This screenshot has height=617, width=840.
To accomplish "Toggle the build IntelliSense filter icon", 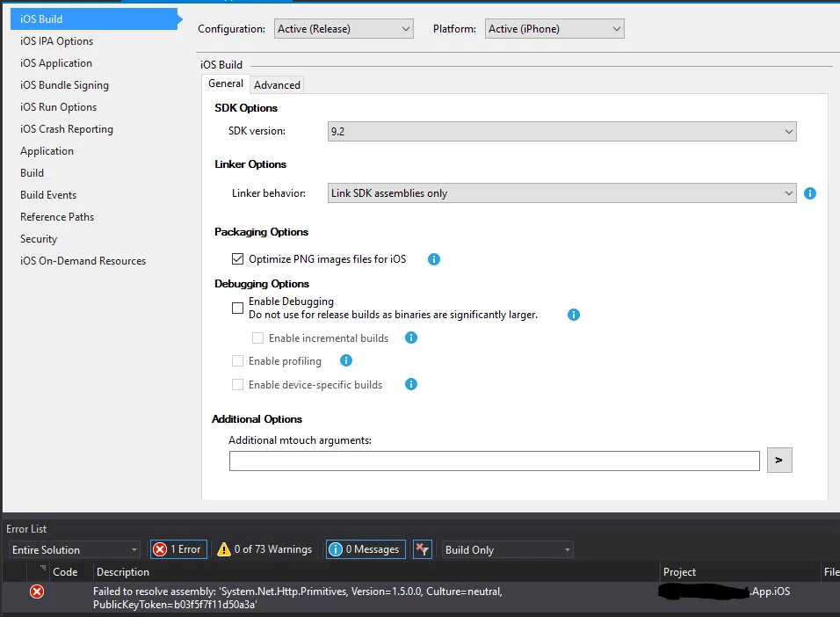I will (x=423, y=549).
